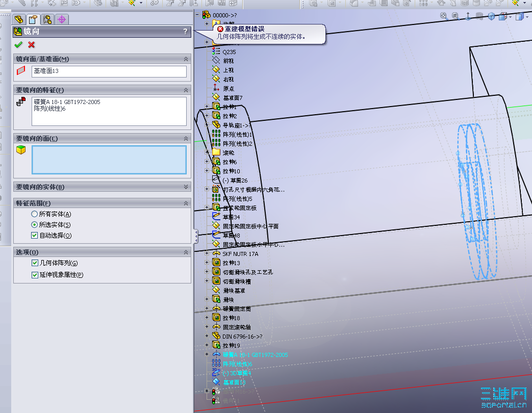Image resolution: width=532 pixels, height=413 pixels.
Task: Expand the 拉伸13 tree node
Action: pos(207,262)
